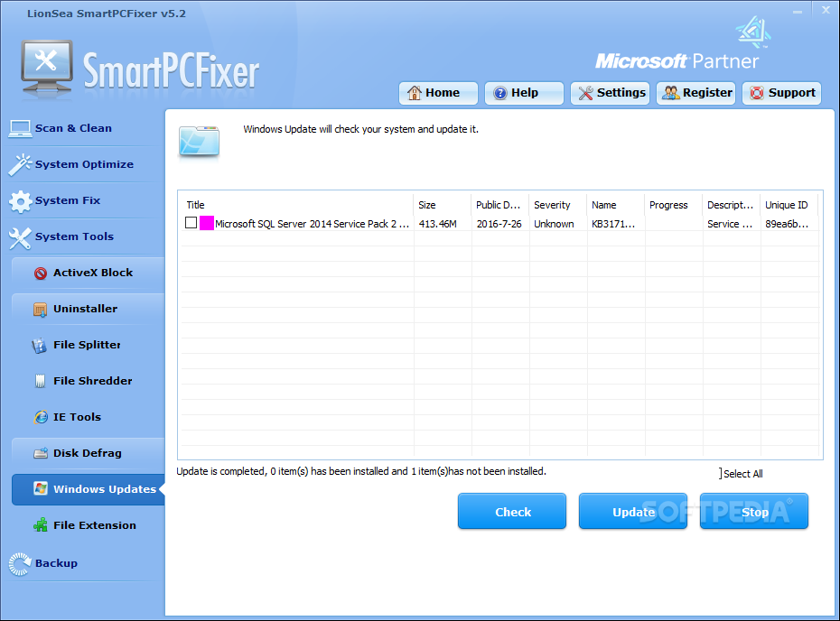The image size is (840, 621).
Task: Click the Windows Updates flag icon
Action: 40,488
